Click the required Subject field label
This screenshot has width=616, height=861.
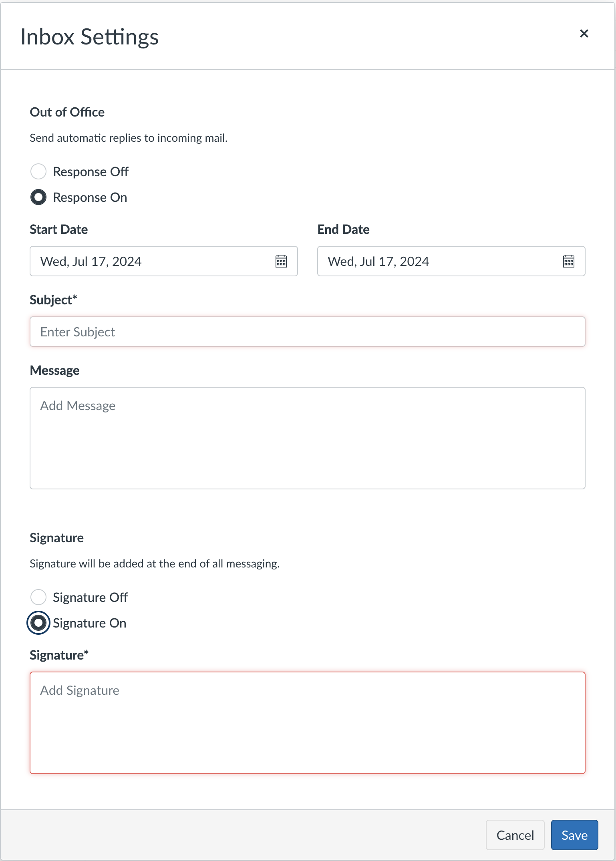[x=53, y=300]
